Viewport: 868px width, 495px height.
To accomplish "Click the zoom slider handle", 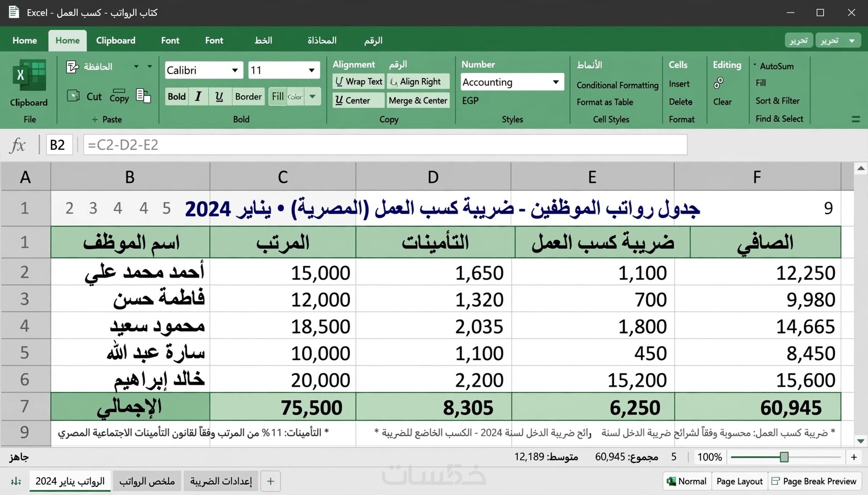I will tap(784, 457).
